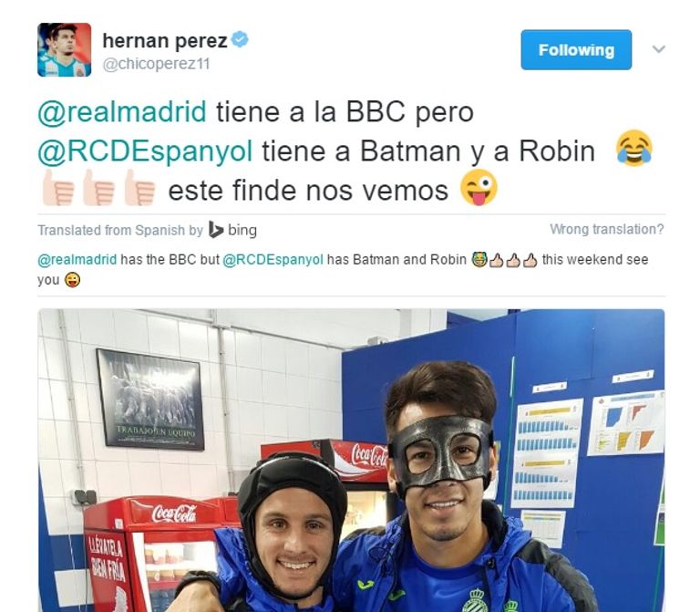Screen dimensions: 700x612
Task: Open @realmadrid in the translated text
Action: pos(77,260)
